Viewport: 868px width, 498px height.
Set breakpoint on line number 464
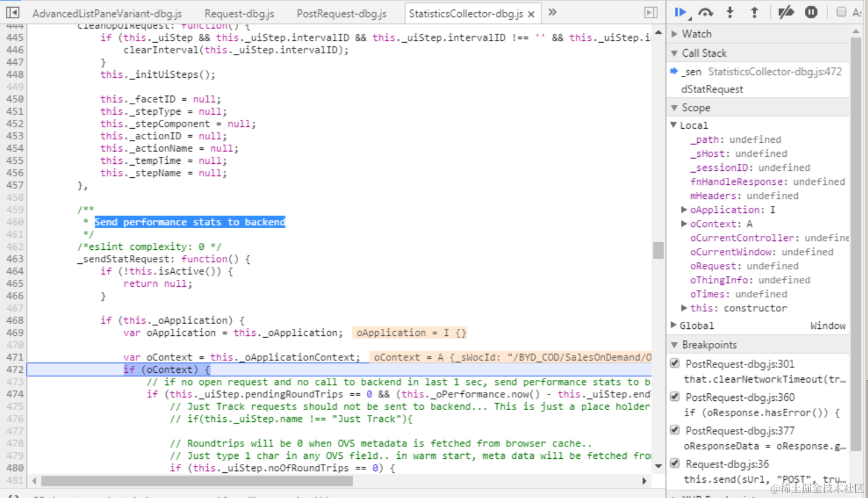[15, 272]
